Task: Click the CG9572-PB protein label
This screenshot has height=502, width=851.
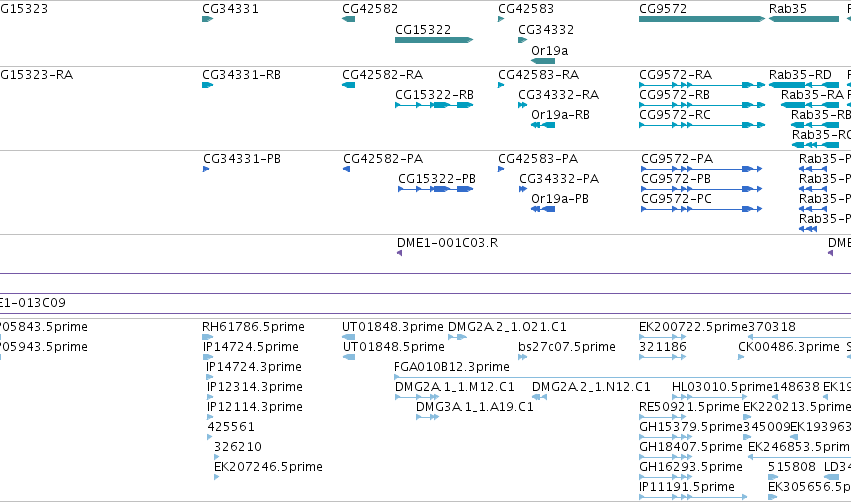Action: [x=676, y=179]
